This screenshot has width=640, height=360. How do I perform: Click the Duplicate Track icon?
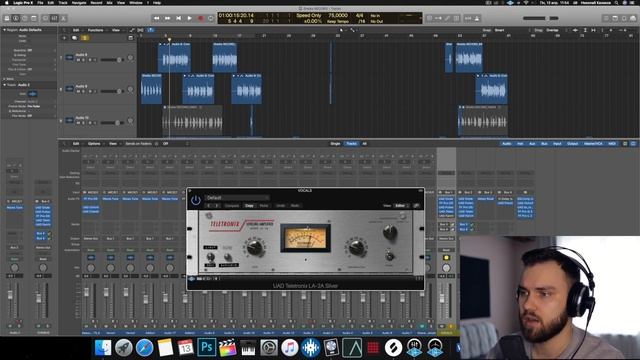(x=74, y=38)
